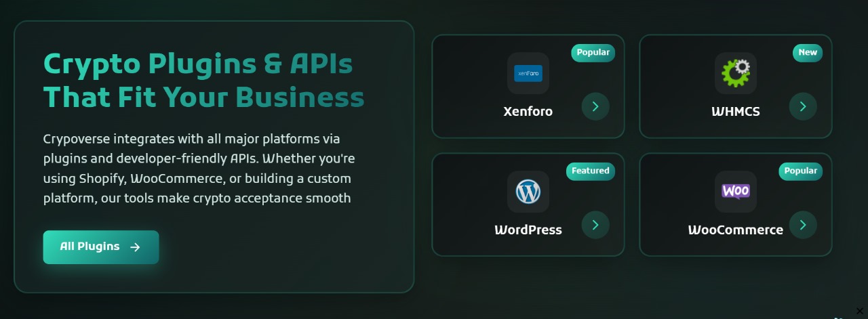Click the WHMCS green gear logo

(735, 73)
